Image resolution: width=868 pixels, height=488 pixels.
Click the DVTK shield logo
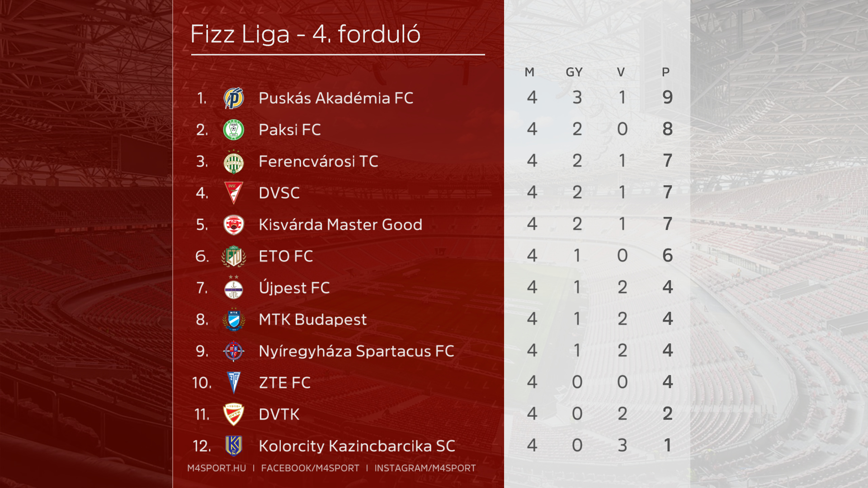[x=234, y=414]
